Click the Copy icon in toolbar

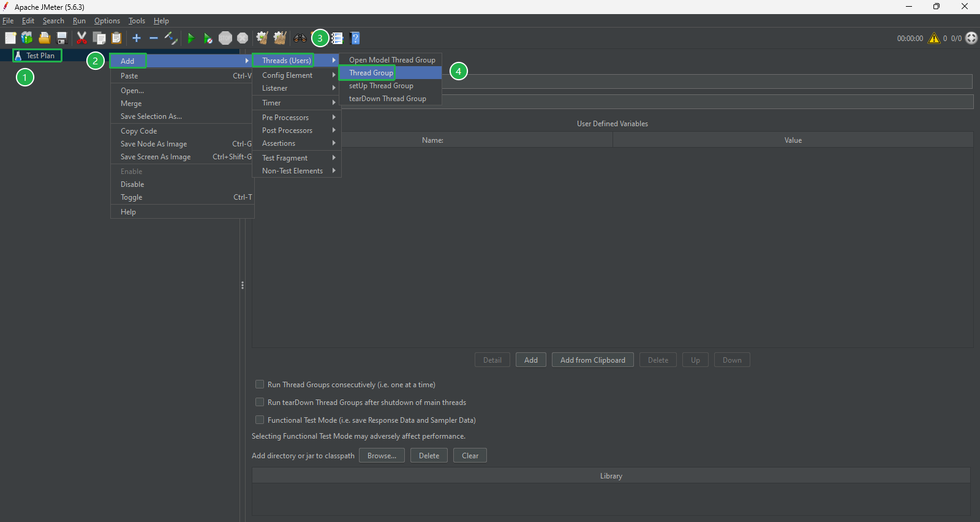[99, 38]
